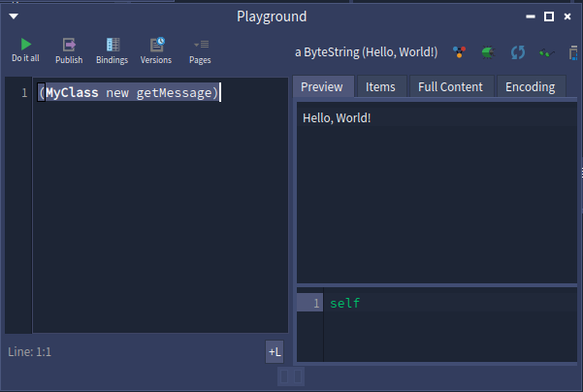Switch to the Preview tab

(321, 86)
